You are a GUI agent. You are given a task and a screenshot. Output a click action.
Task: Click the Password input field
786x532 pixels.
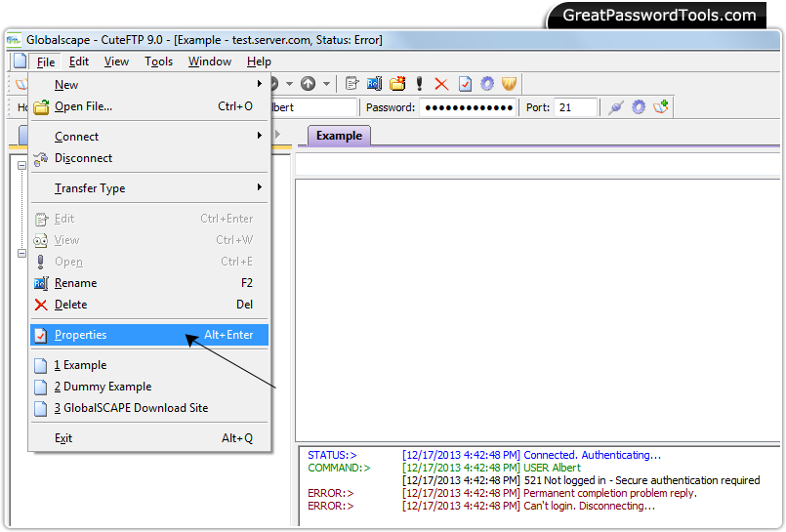[x=468, y=107]
